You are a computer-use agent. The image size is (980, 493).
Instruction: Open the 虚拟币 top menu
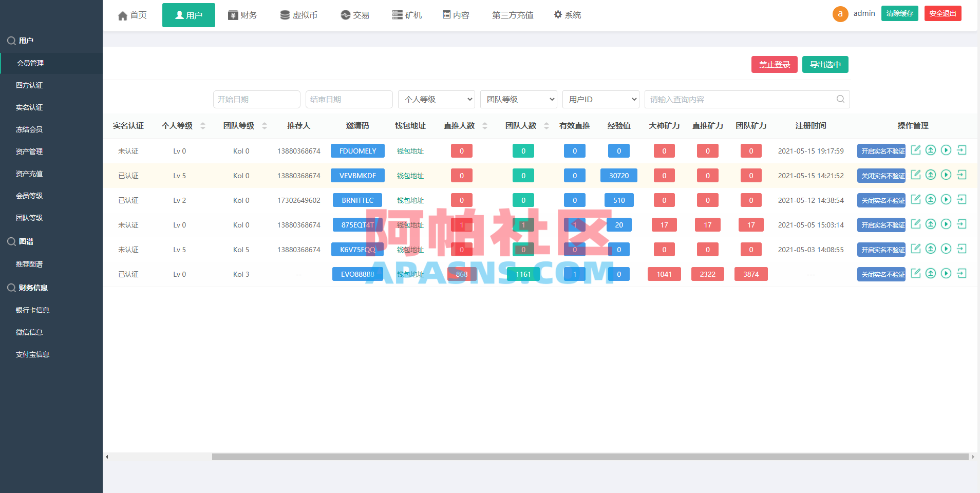(298, 15)
